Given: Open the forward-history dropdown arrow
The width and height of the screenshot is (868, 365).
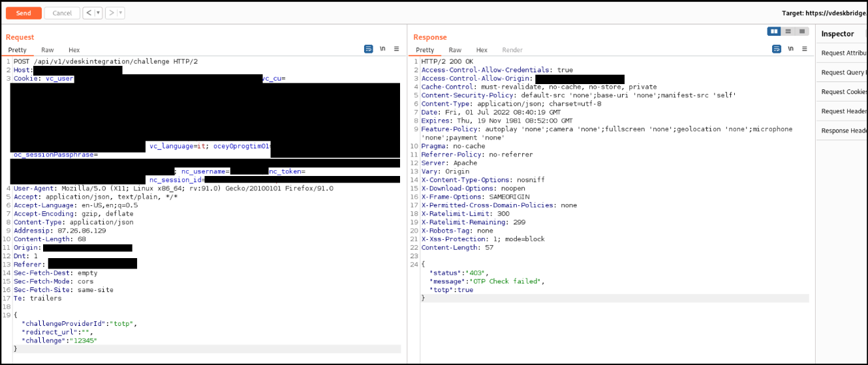Looking at the screenshot, I should tap(121, 13).
